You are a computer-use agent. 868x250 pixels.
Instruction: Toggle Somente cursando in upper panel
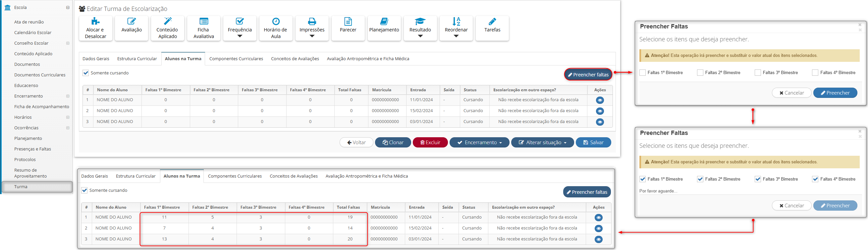[85, 73]
